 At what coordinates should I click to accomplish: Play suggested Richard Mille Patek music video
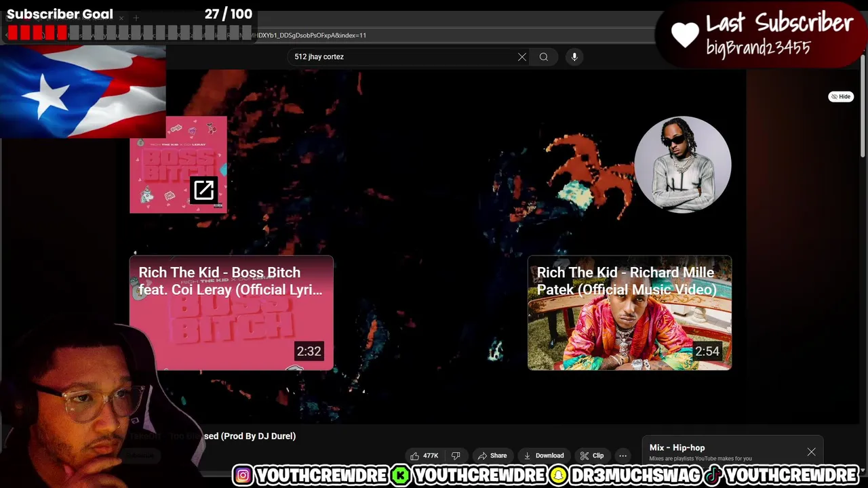pos(629,313)
